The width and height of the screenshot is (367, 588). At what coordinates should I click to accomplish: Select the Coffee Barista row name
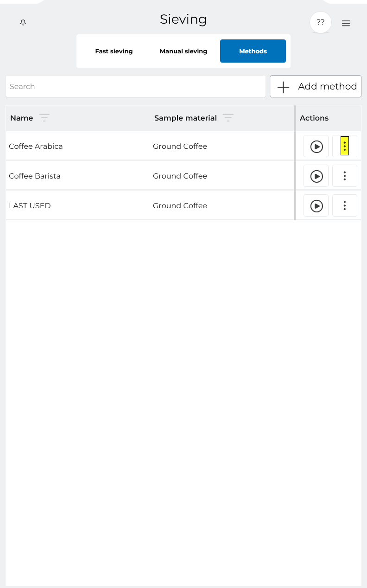click(35, 176)
